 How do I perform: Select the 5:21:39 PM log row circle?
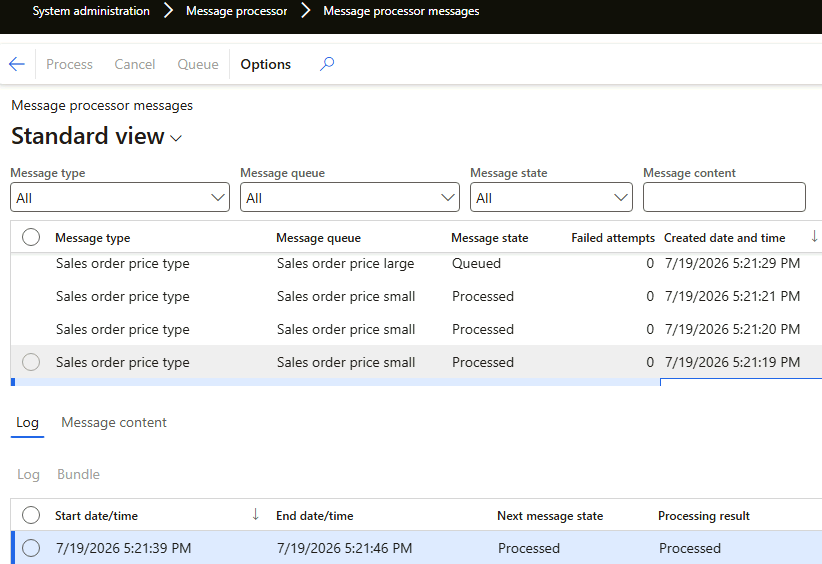coord(31,548)
